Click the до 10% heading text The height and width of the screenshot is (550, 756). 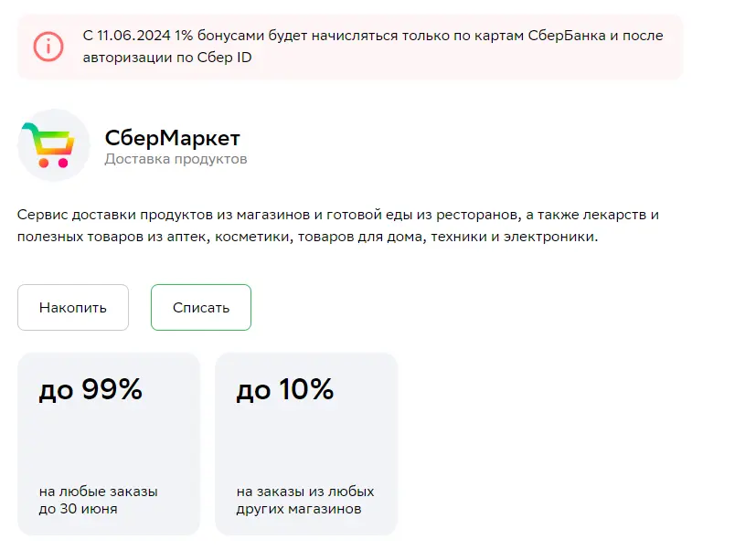point(285,389)
